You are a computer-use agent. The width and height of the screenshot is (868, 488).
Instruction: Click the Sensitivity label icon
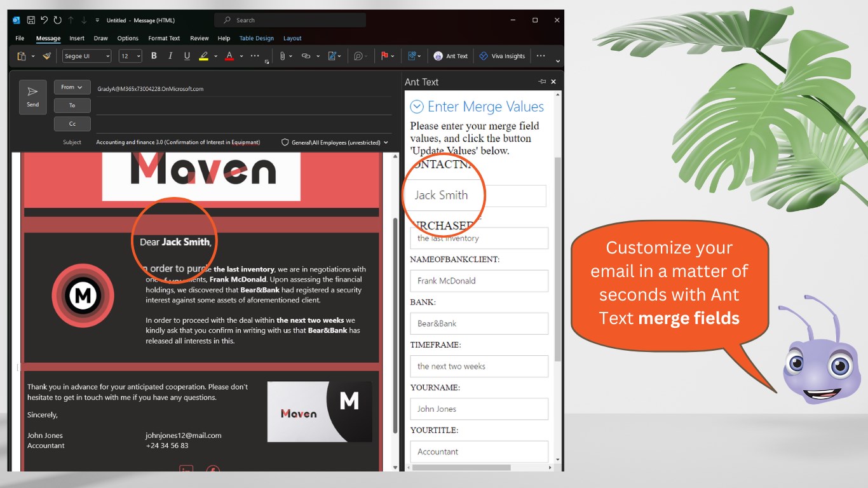tap(412, 56)
